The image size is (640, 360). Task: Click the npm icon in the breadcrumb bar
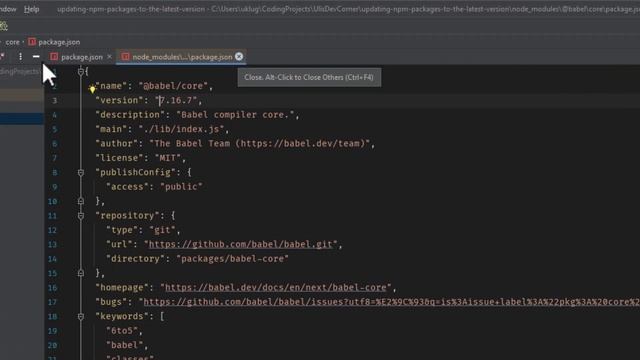tap(32, 42)
